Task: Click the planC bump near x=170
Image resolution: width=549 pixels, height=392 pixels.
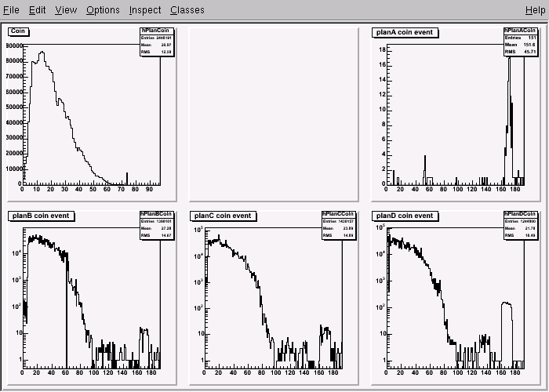Action: click(325, 330)
